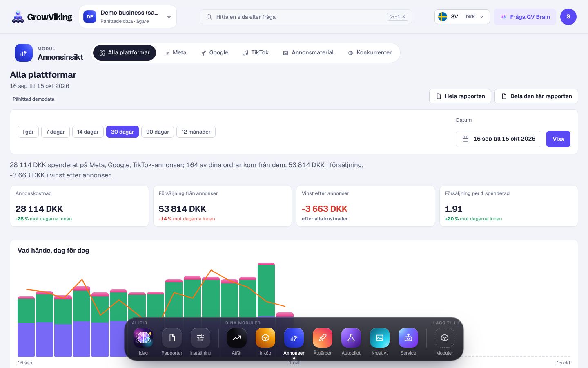Select the I går range
The height and width of the screenshot is (368, 588).
(28, 132)
